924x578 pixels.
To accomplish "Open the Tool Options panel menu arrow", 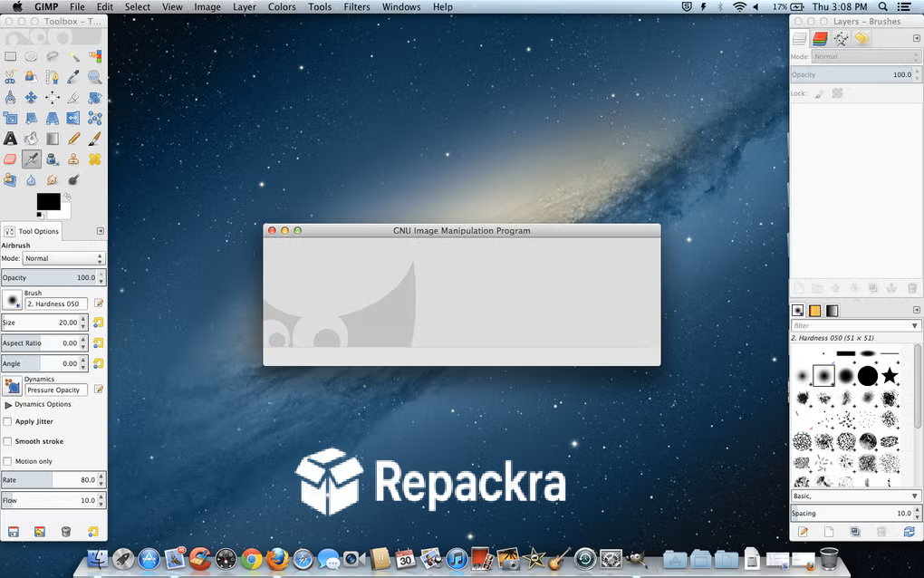I will coord(101,231).
